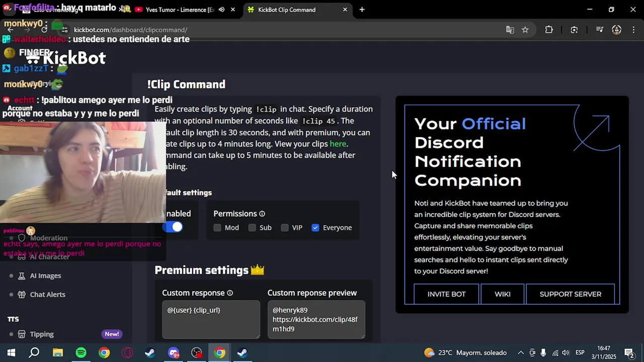Toggle the Enabled switch for clip command
Screen dimensions: 644x362
(173, 227)
